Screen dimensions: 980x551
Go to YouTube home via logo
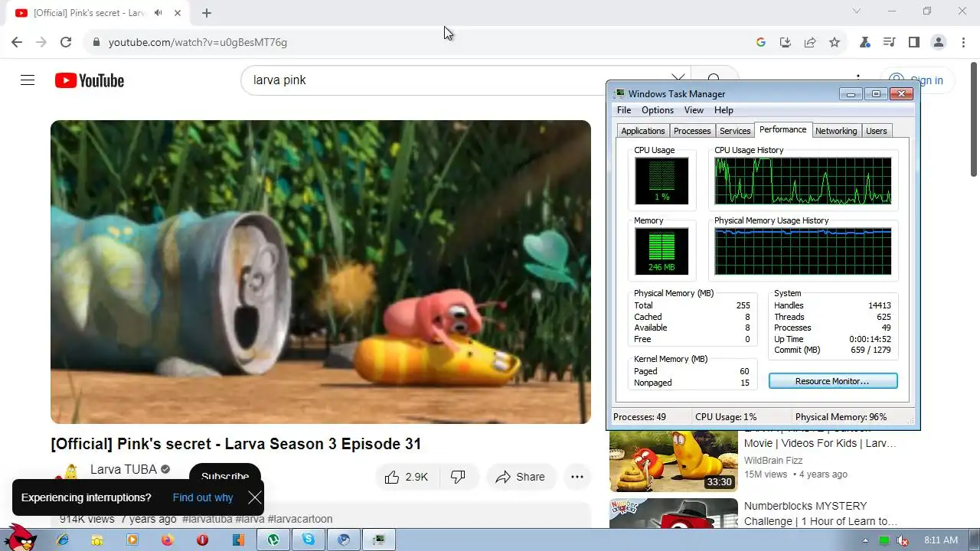tap(90, 80)
